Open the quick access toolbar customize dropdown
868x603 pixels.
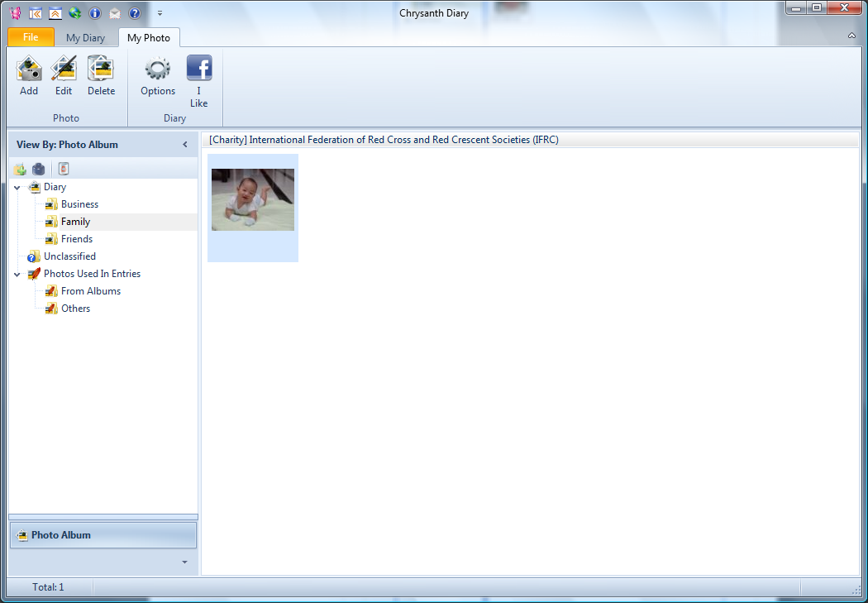[x=160, y=13]
